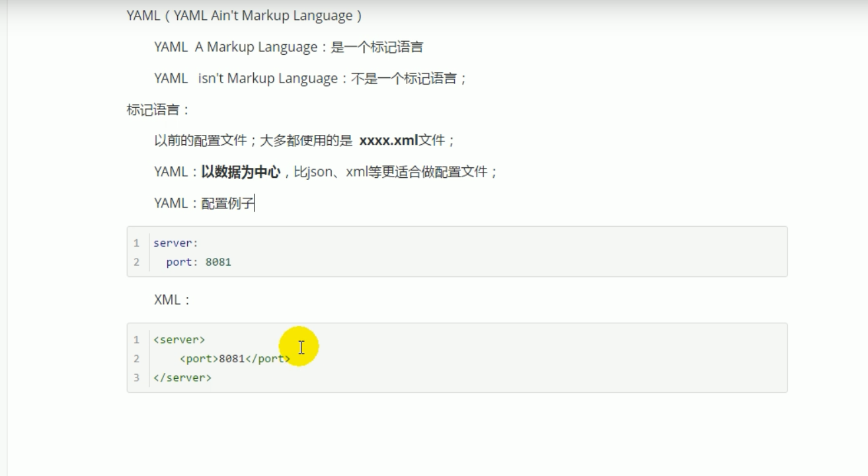This screenshot has width=868, height=476.
Task: Click the '<server>' opening tag line
Action: coord(179,339)
